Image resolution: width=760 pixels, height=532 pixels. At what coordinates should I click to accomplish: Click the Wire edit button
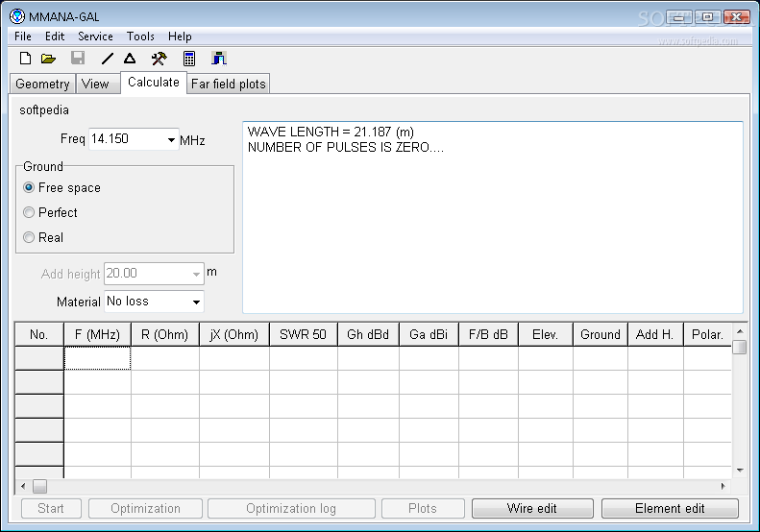(x=532, y=508)
